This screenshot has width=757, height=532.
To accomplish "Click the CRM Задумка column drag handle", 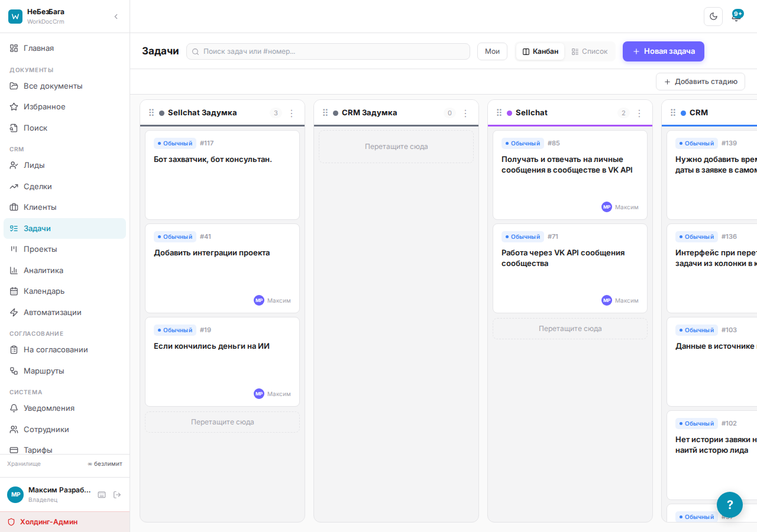I will [325, 112].
